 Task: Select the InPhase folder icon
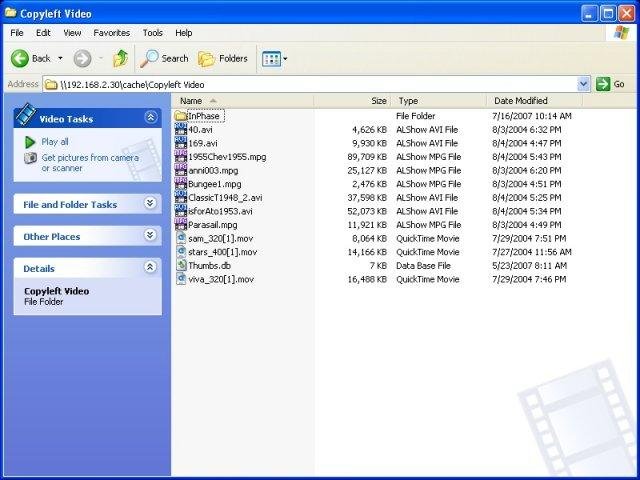pos(180,116)
